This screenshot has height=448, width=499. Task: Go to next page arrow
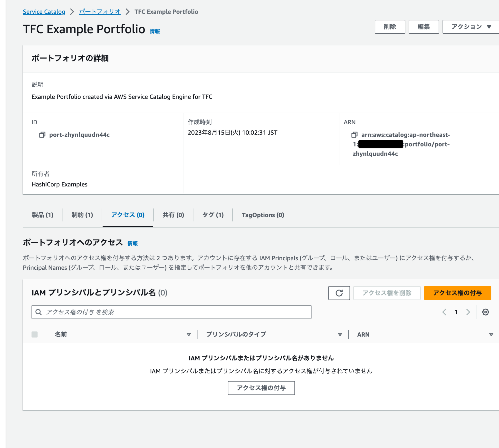click(x=468, y=312)
